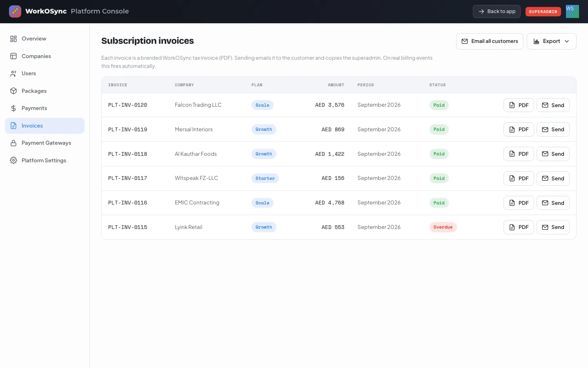The height and width of the screenshot is (368, 588).
Task: Click the Companies layout icon in sidebar
Action: [13, 56]
